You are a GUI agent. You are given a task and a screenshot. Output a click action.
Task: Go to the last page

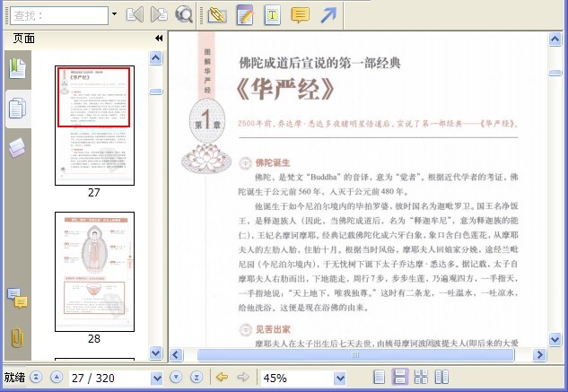(x=197, y=378)
